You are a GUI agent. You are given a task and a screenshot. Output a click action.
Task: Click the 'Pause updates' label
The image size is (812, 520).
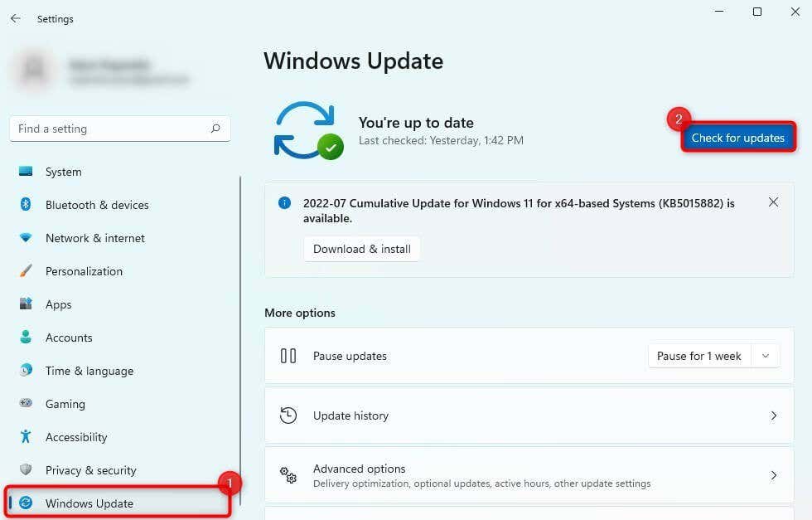pos(350,356)
